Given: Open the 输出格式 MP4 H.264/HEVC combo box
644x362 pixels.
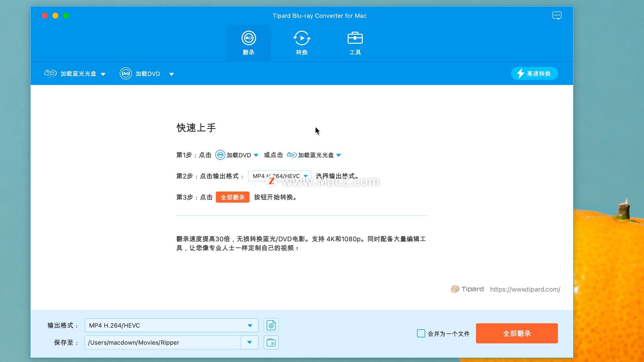Looking at the screenshot, I should click(x=171, y=325).
